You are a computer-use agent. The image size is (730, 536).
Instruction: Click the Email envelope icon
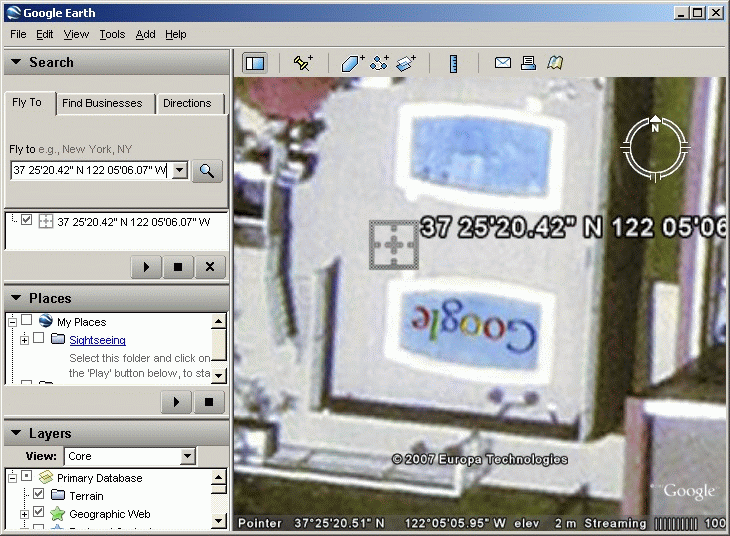[503, 63]
